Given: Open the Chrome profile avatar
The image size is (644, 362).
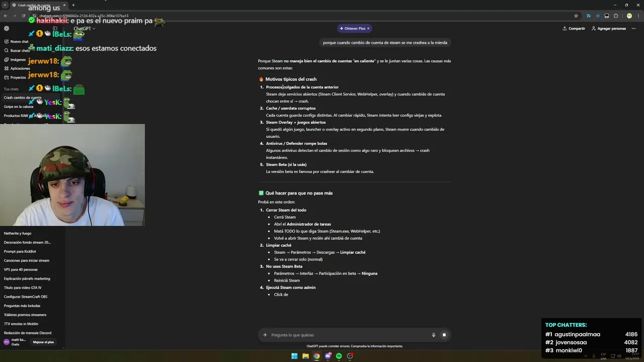Looking at the screenshot, I should point(629,16).
